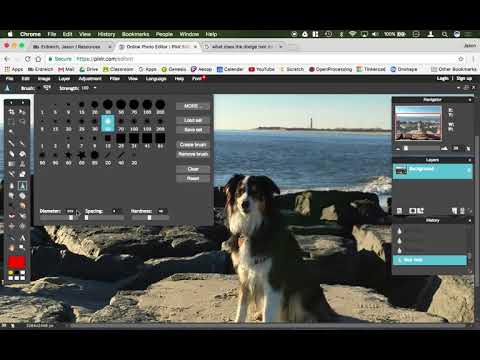Choose the selected soft 50 brush preset
480x360 pixels.
pyautogui.click(x=108, y=123)
